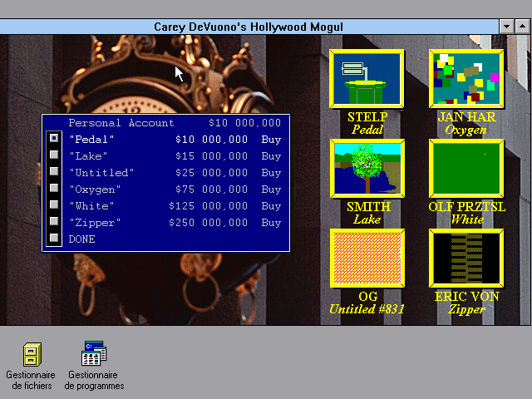Toggle the "Untitled" checkbox
532x399 pixels.
(x=54, y=171)
